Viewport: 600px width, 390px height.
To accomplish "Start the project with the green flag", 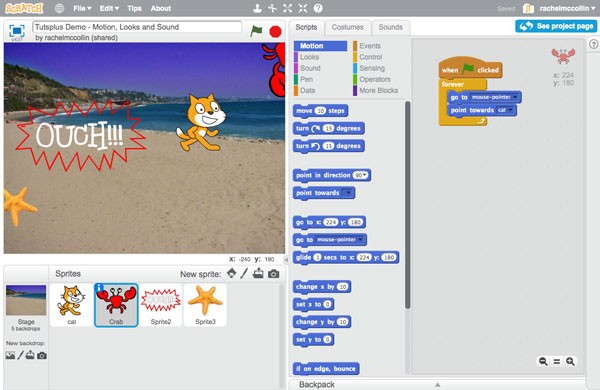I will click(256, 31).
